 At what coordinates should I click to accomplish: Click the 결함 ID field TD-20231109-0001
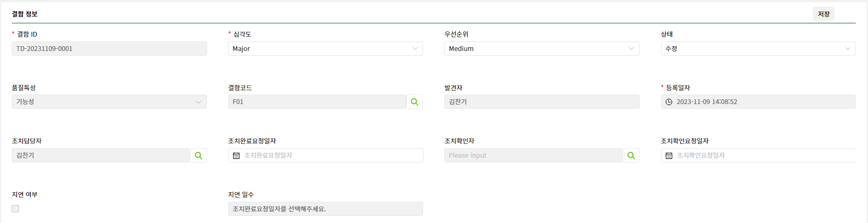click(109, 48)
